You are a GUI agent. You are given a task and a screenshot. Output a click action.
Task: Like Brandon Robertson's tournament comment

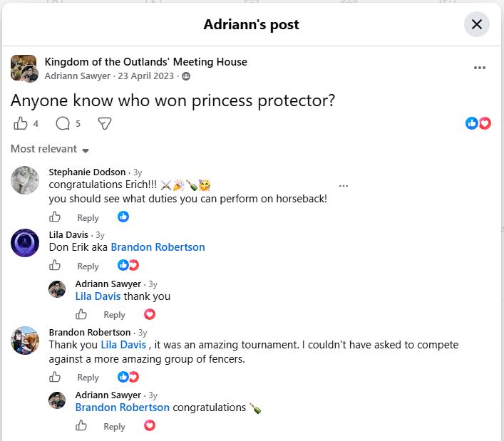click(55, 377)
